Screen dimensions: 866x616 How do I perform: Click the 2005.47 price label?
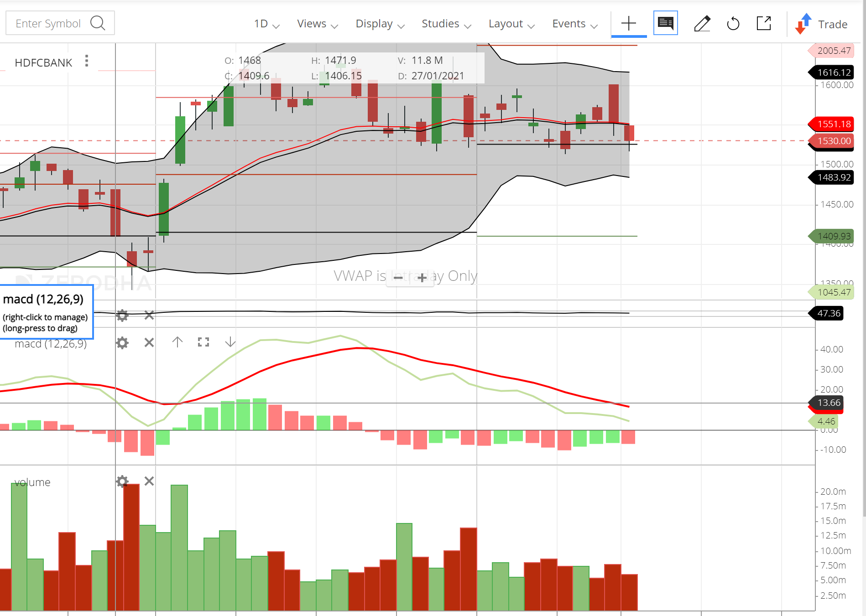pos(831,51)
